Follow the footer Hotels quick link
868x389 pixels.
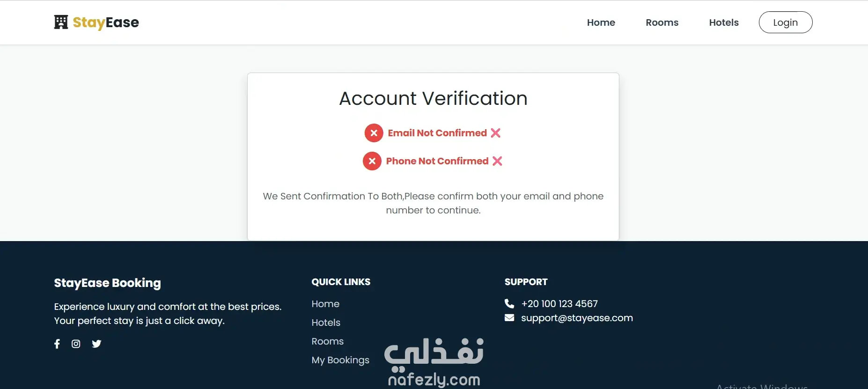[x=326, y=323]
